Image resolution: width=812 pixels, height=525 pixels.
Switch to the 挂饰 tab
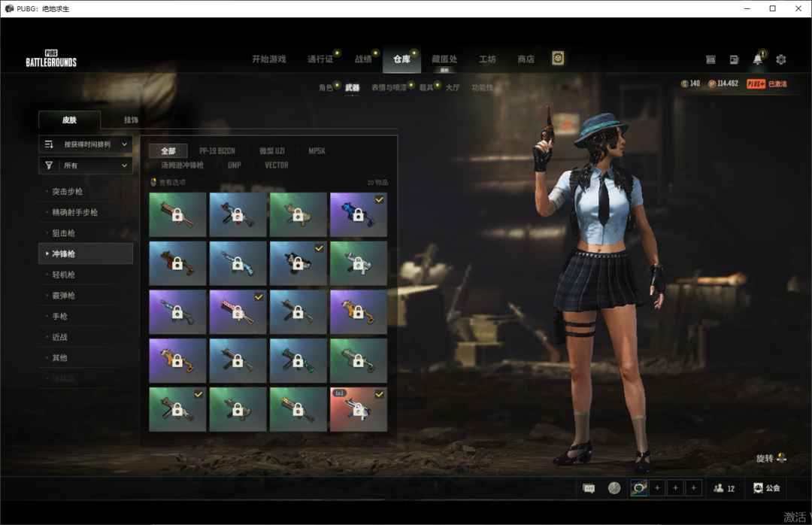(131, 120)
